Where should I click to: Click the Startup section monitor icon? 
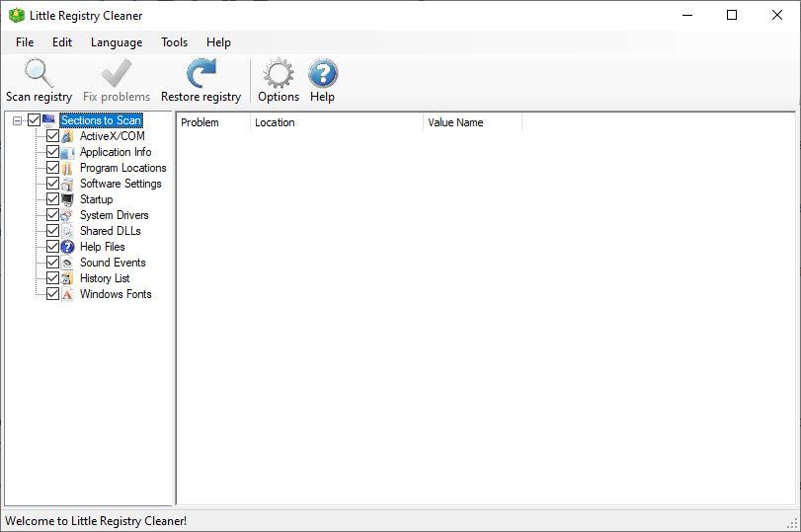point(68,199)
